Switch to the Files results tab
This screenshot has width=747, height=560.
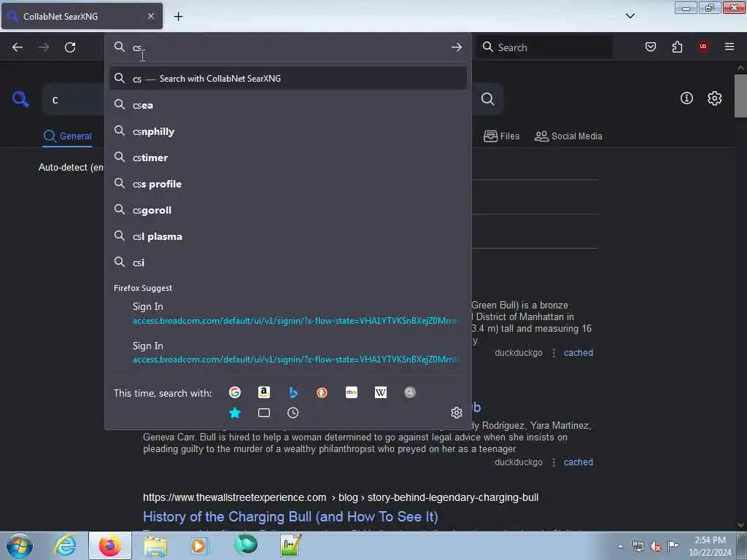tap(501, 136)
